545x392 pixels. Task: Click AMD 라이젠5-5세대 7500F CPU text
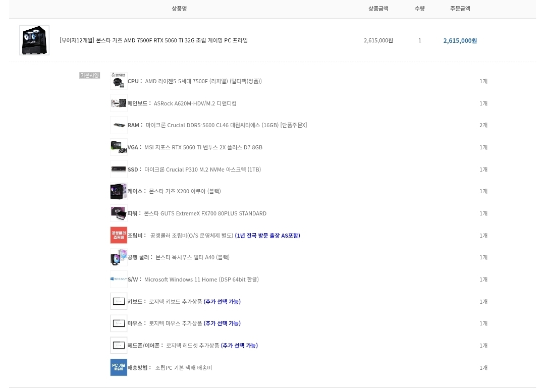(203, 81)
